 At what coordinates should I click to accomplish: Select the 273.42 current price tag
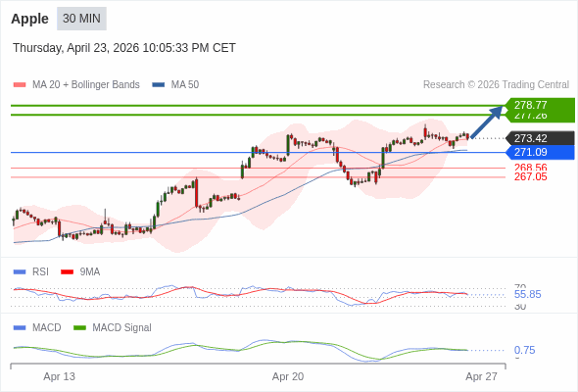(540, 138)
